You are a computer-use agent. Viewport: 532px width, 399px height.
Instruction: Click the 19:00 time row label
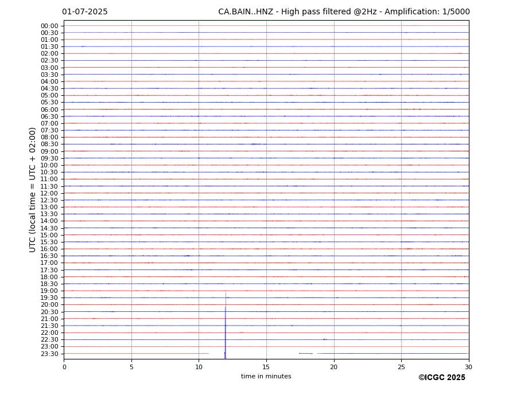49,291
